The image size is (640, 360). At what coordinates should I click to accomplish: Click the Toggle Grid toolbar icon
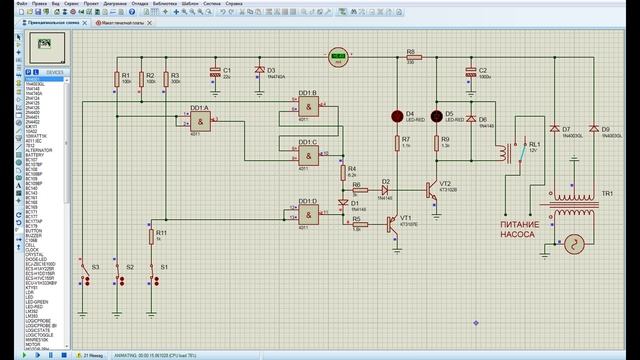click(155, 12)
